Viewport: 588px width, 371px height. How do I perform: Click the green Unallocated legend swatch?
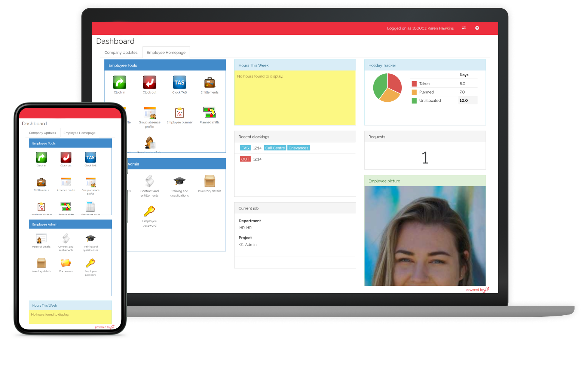click(414, 101)
